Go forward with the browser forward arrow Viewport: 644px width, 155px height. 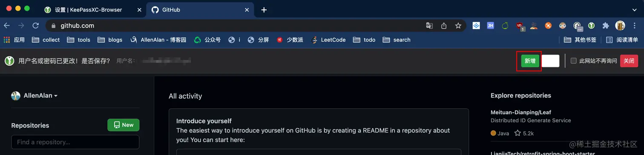coord(21,25)
